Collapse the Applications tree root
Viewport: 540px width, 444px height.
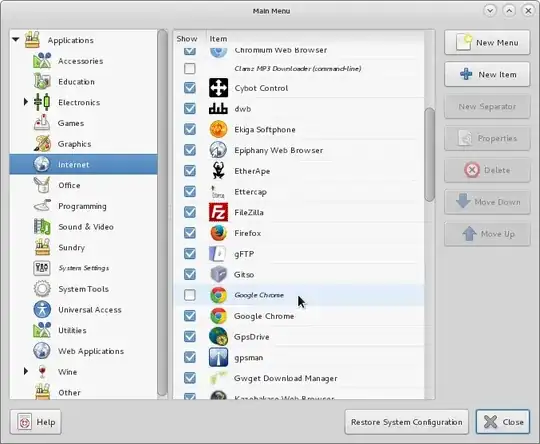click(15, 40)
